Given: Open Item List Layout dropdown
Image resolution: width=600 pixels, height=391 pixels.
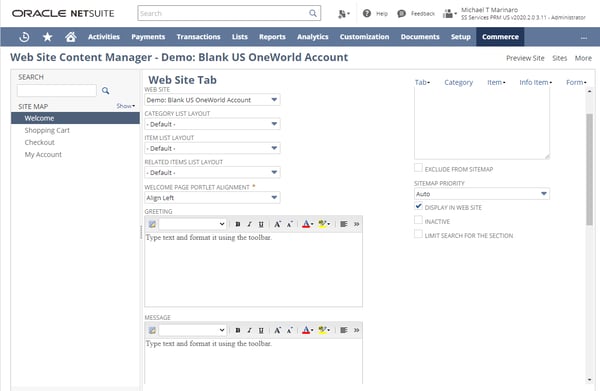Looking at the screenshot, I should click(x=212, y=148).
